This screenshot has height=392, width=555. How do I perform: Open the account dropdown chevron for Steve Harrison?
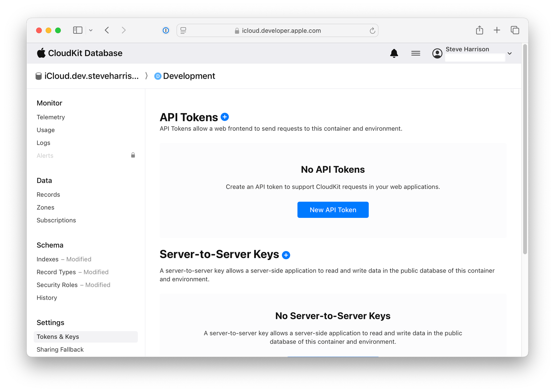[509, 53]
